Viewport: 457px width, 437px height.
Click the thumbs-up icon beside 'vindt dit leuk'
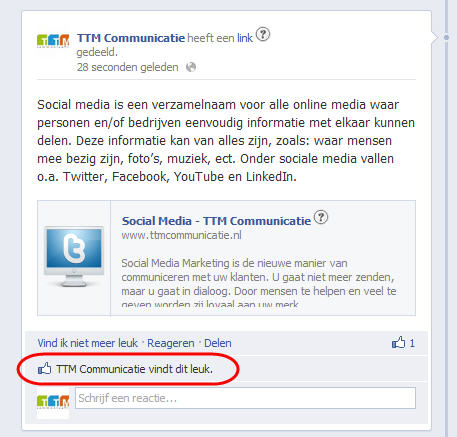pos(44,369)
